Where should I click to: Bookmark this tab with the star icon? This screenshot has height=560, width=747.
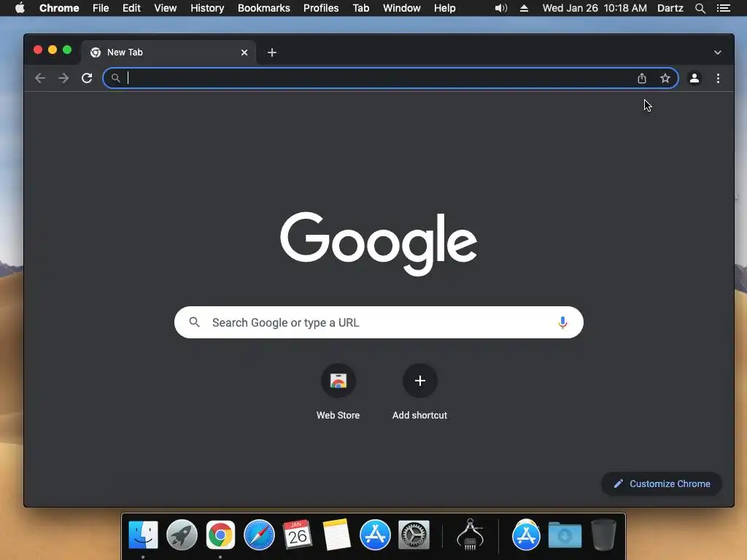coord(665,78)
